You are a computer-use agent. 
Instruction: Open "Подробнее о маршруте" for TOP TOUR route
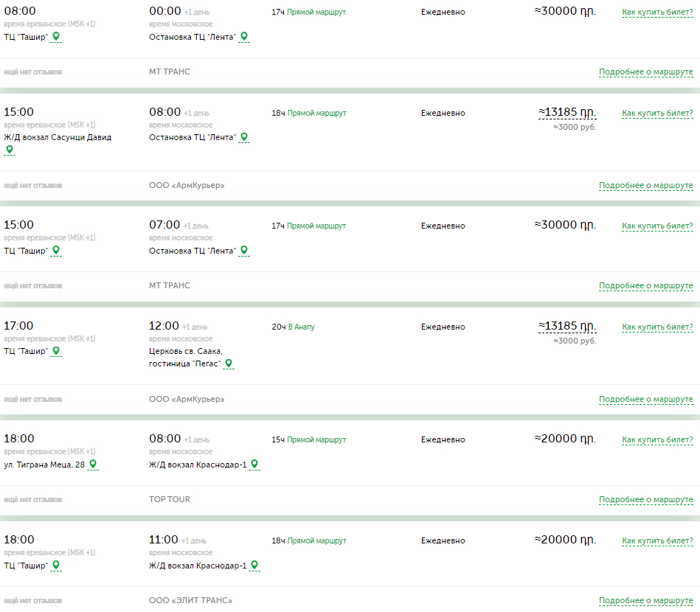pyautogui.click(x=645, y=499)
